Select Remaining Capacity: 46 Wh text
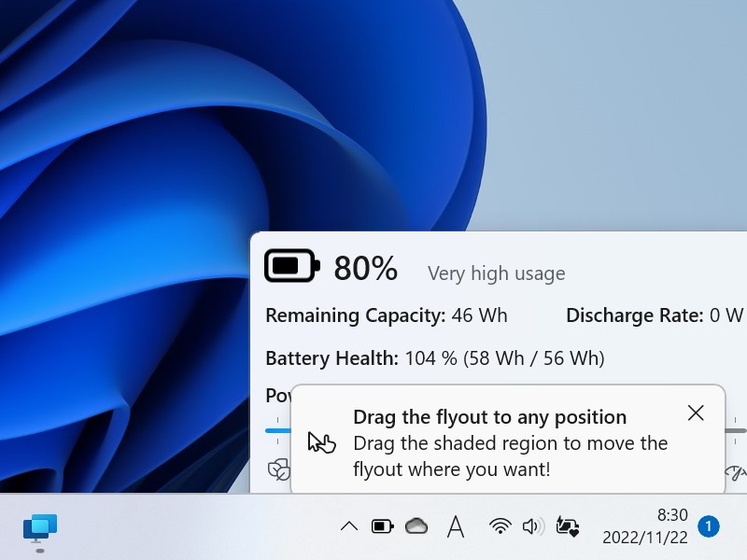This screenshot has width=747, height=560. tap(387, 315)
